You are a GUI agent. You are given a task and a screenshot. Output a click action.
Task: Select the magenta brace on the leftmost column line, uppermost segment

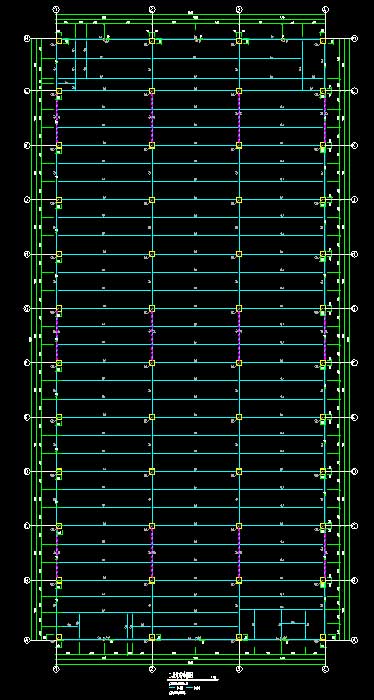(x=57, y=118)
